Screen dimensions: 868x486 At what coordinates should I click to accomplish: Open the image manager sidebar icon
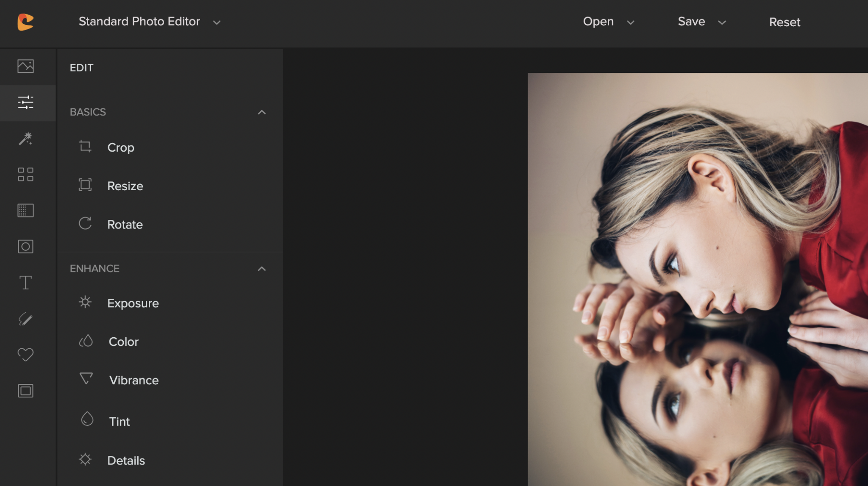(x=25, y=66)
